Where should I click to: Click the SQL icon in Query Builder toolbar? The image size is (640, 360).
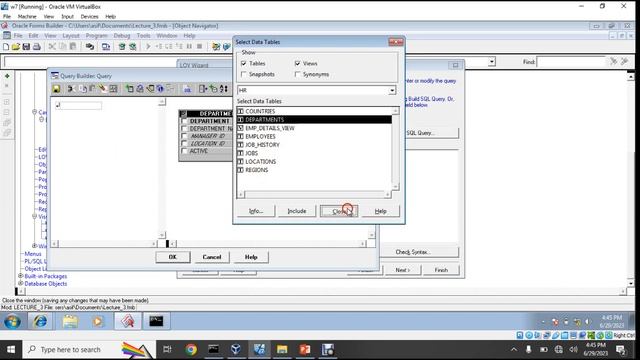click(x=187, y=89)
